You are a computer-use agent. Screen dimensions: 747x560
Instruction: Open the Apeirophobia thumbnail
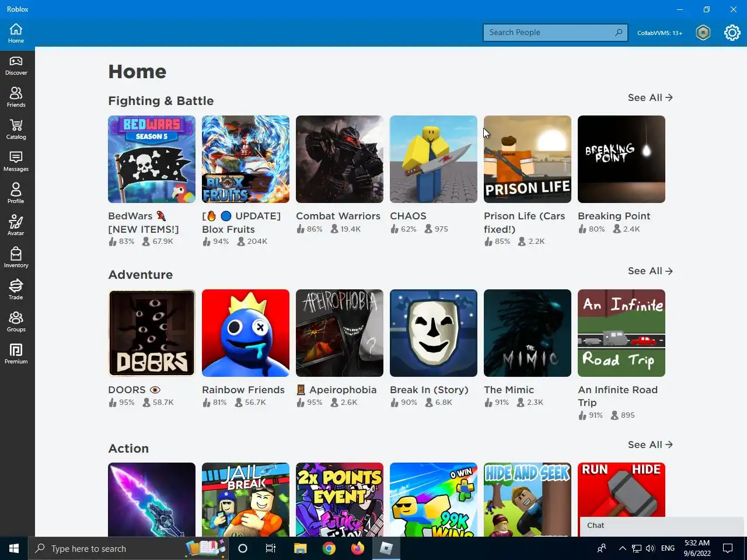[x=340, y=333]
